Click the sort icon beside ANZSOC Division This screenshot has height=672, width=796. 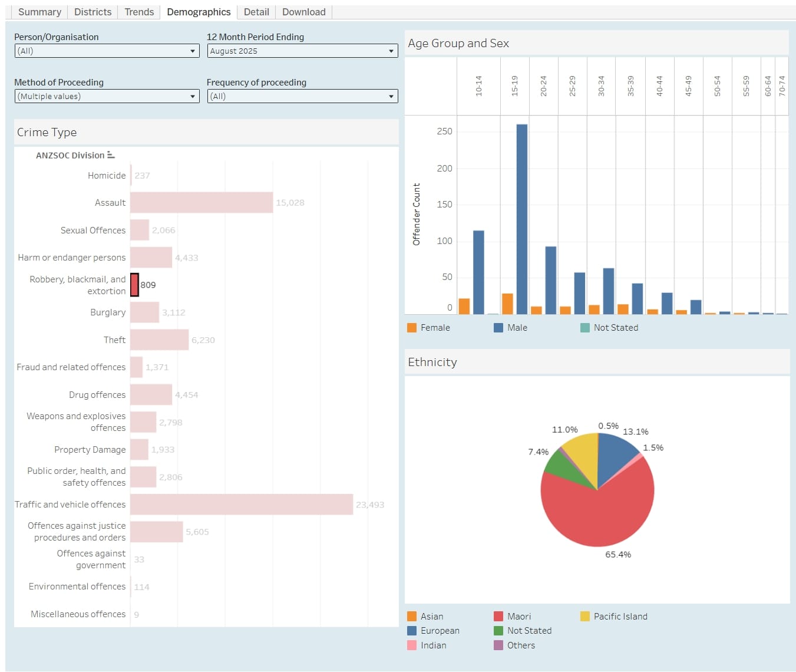[111, 155]
